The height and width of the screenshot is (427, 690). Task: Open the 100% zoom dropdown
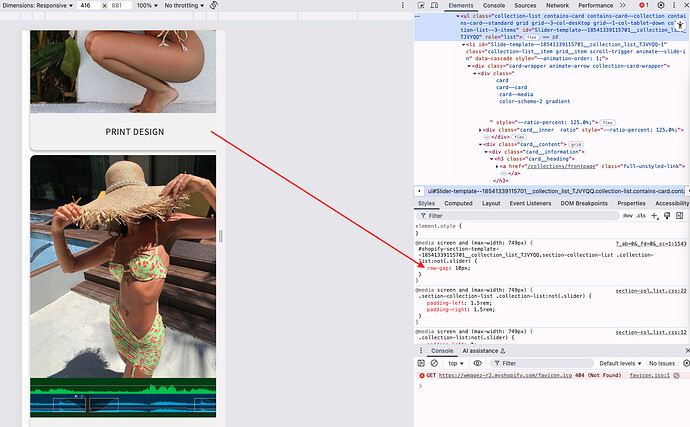click(x=147, y=5)
